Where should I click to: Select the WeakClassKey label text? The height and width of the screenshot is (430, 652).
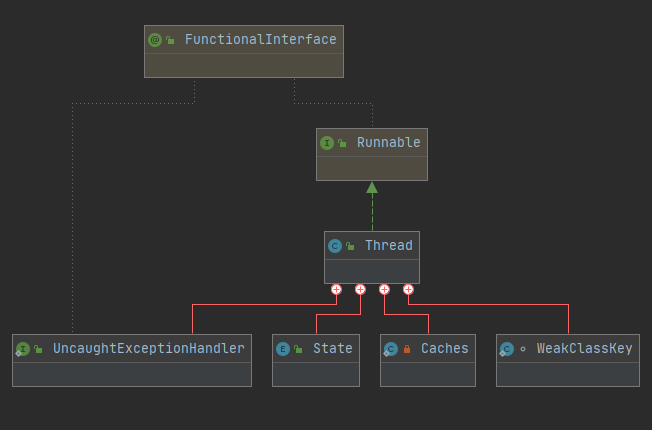coord(584,348)
